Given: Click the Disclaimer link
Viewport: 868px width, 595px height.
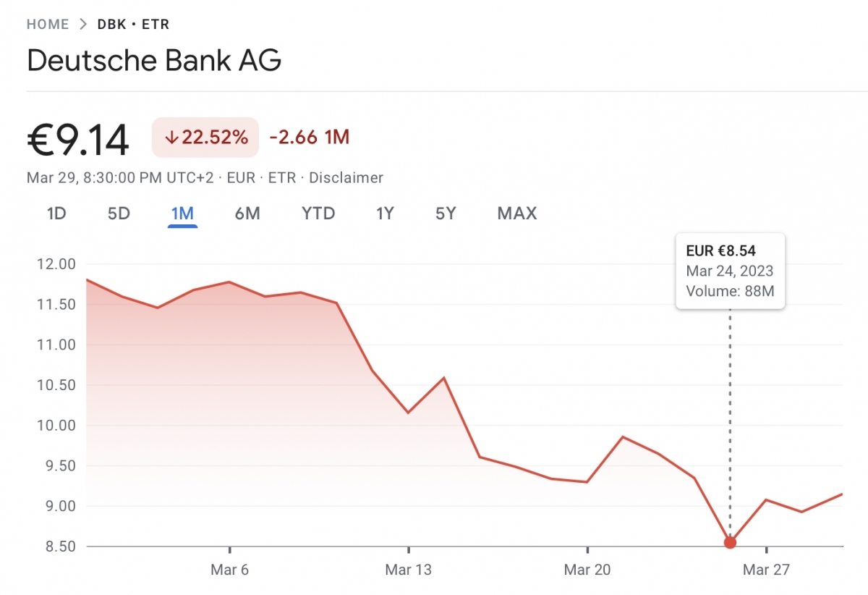Looking at the screenshot, I should point(346,177).
